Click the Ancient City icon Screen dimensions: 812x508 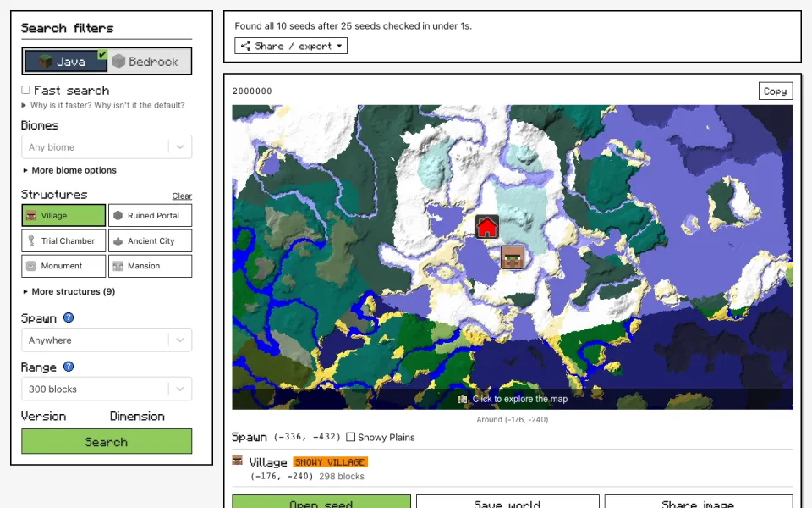click(x=118, y=241)
